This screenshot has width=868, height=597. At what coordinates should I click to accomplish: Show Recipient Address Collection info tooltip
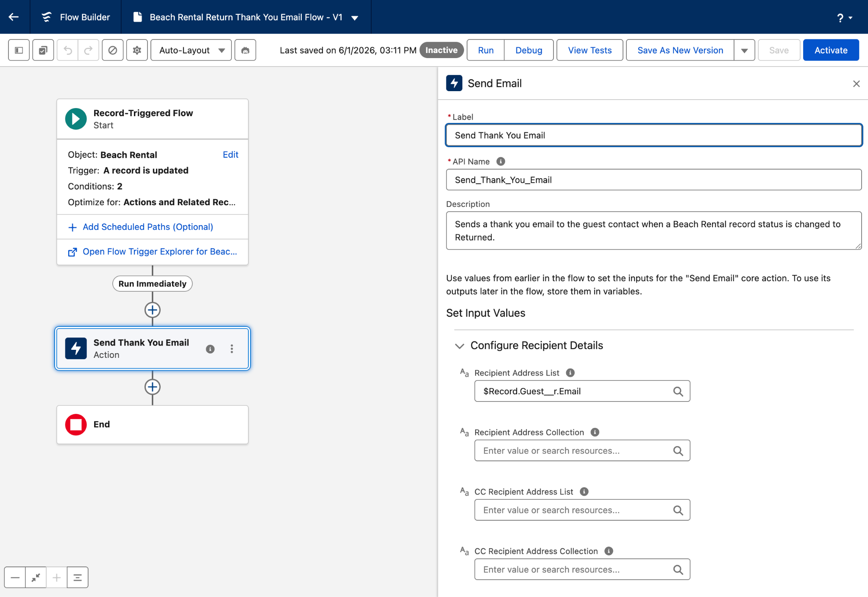tap(595, 432)
